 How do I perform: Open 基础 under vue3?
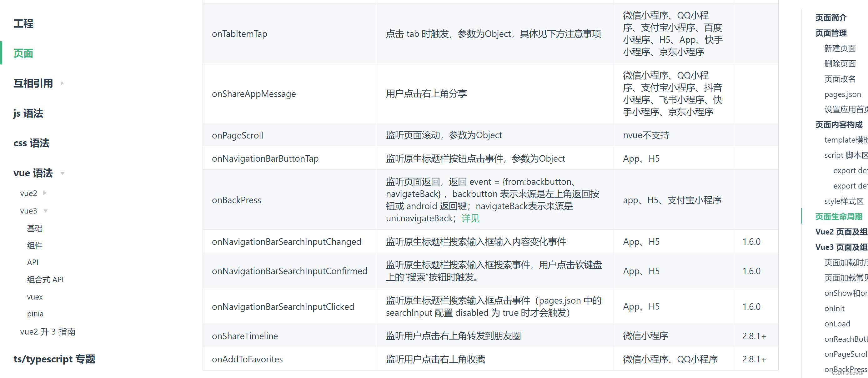coord(34,228)
